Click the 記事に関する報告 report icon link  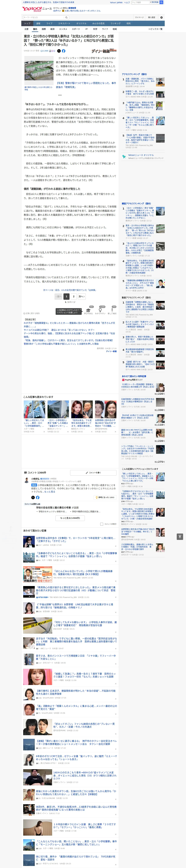(31, 313)
